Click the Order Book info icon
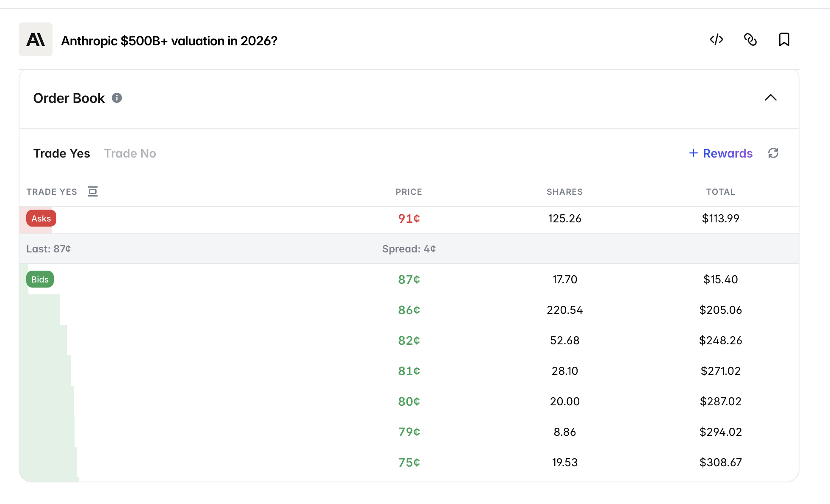830x504 pixels. coord(117,98)
